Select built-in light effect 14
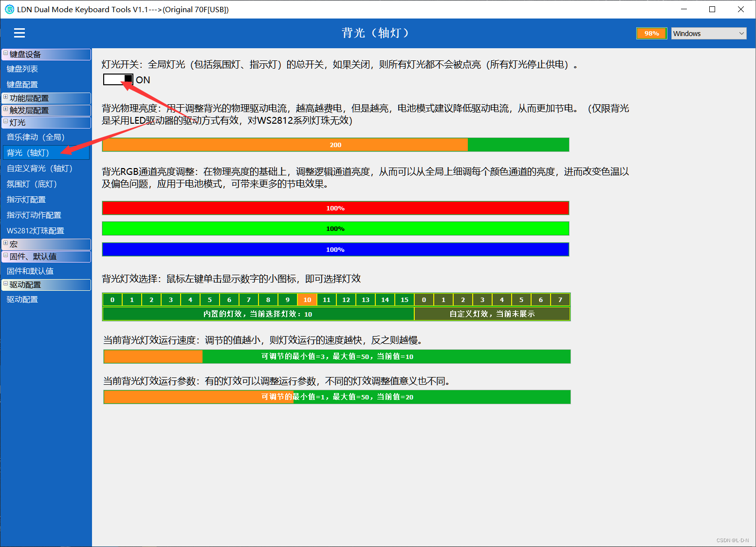This screenshot has height=547, width=756. click(x=385, y=300)
